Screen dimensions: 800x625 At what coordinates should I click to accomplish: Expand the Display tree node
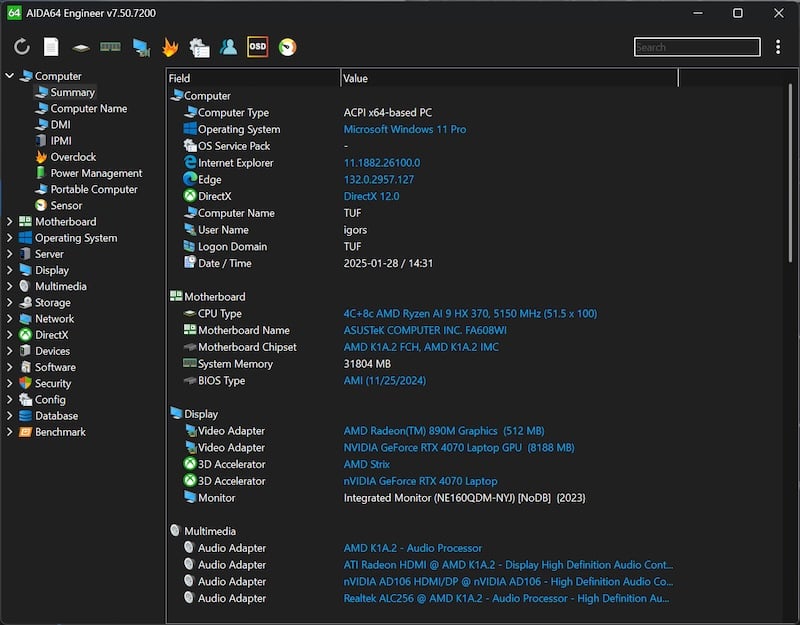click(x=9, y=270)
